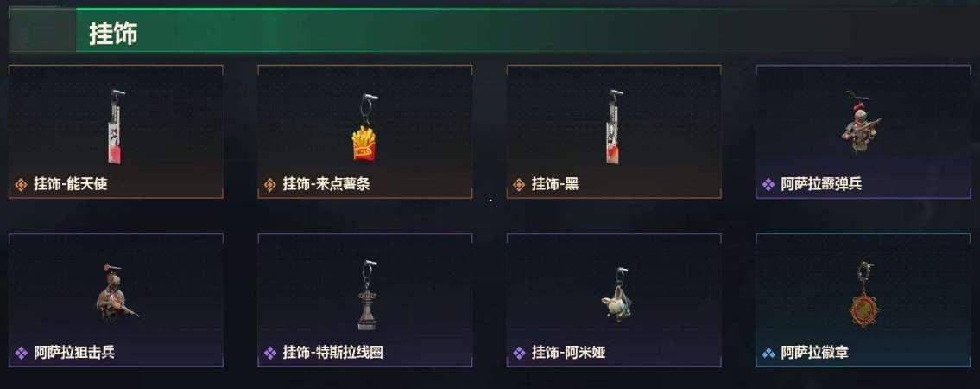Screen dimensions: 980x389
Task: Click the 挂饰-来点薯条 label
Action: 326,184
